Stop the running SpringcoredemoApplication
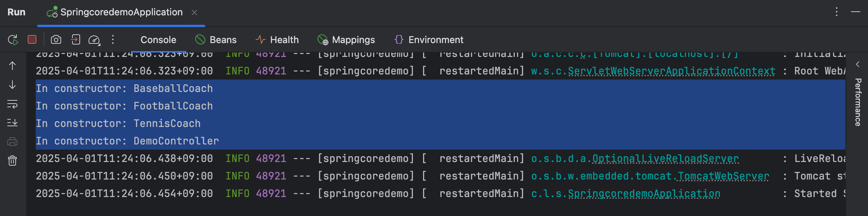Image resolution: width=868 pixels, height=216 pixels. [32, 39]
